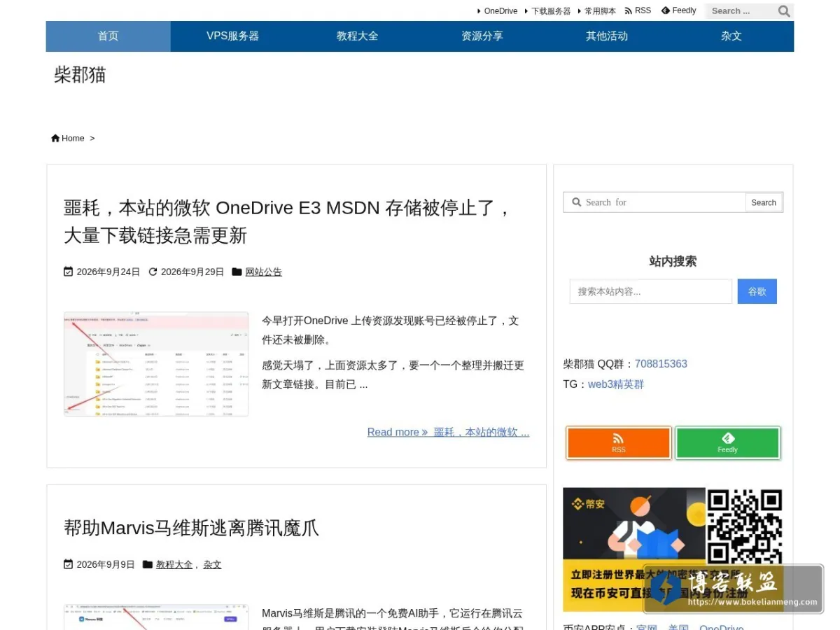Open the 教程大全 menu item

(x=358, y=36)
